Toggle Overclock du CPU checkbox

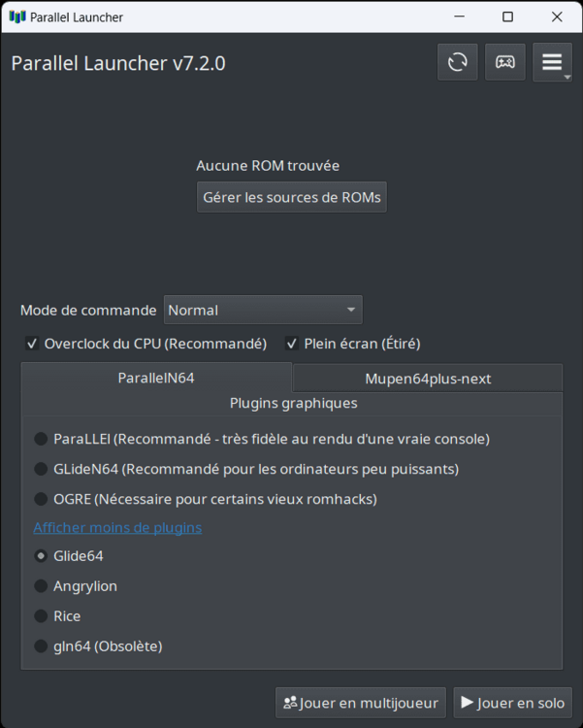pyautogui.click(x=33, y=344)
